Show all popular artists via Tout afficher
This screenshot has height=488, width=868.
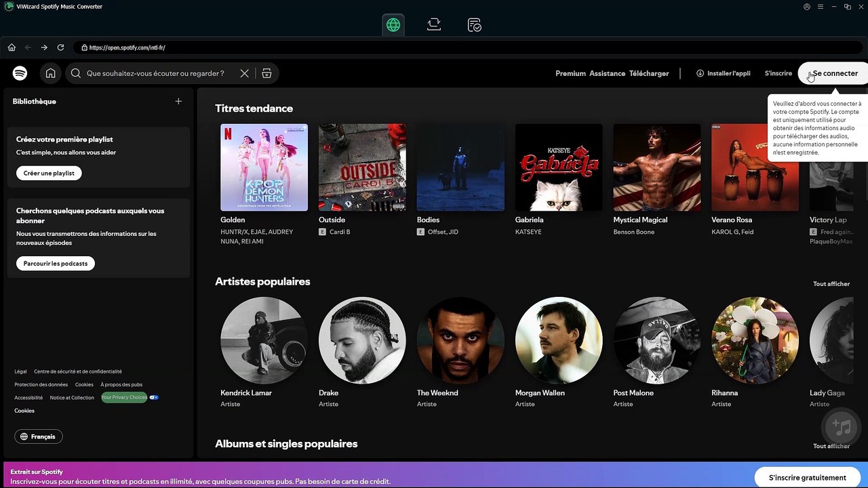pos(831,284)
